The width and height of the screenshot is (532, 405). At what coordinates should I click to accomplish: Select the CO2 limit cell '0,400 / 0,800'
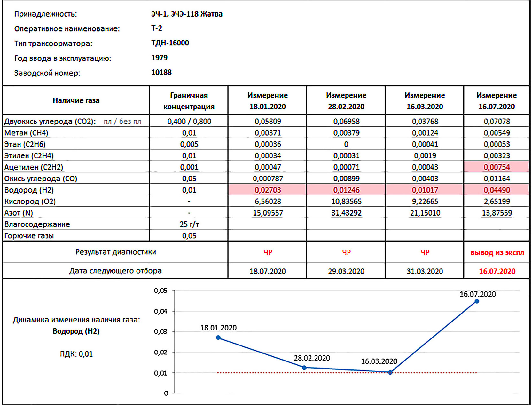pos(189,122)
